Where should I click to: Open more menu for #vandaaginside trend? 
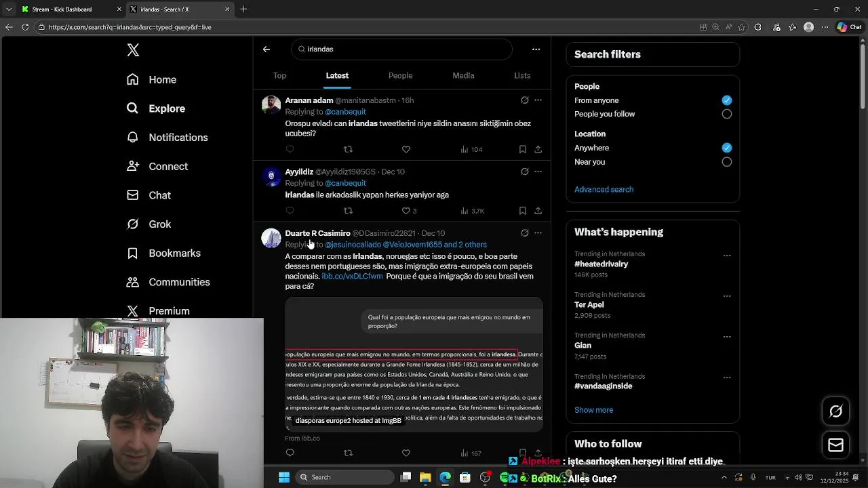(727, 378)
